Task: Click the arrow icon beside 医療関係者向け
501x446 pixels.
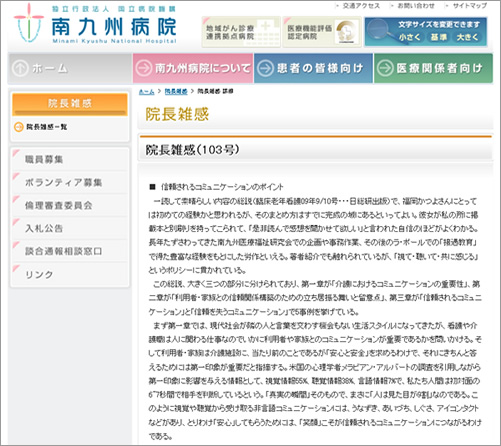Action: coord(385,68)
